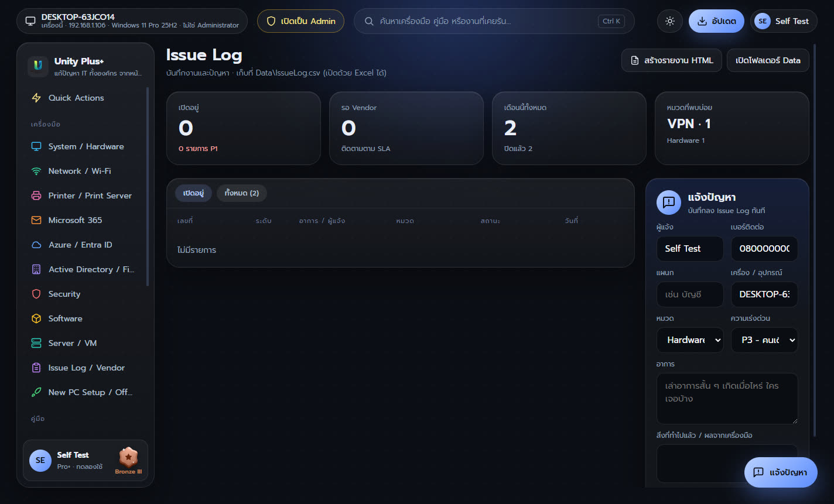This screenshot has width=834, height=504.
Task: Click the สิ่งที่ทำไปแล้ว text area
Action: click(x=727, y=464)
